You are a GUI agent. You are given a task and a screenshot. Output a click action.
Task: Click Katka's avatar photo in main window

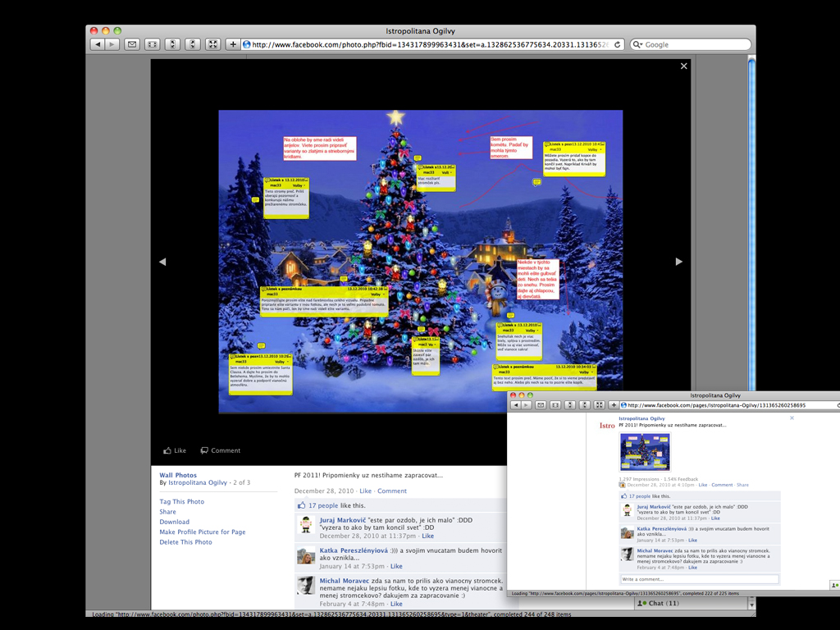point(306,556)
